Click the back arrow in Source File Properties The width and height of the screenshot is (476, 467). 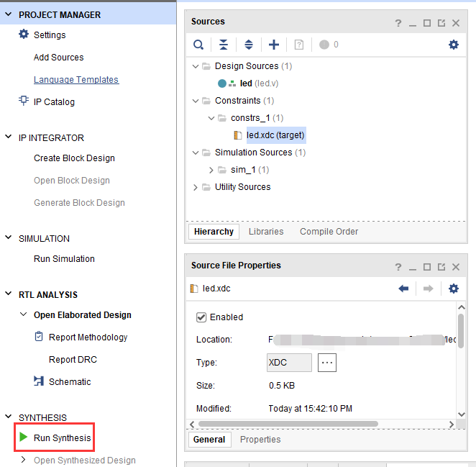click(x=403, y=289)
